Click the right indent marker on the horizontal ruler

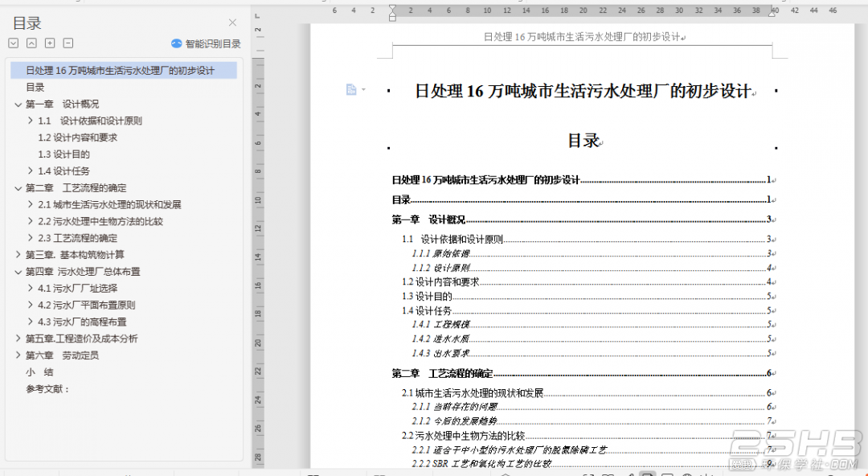tap(772, 13)
